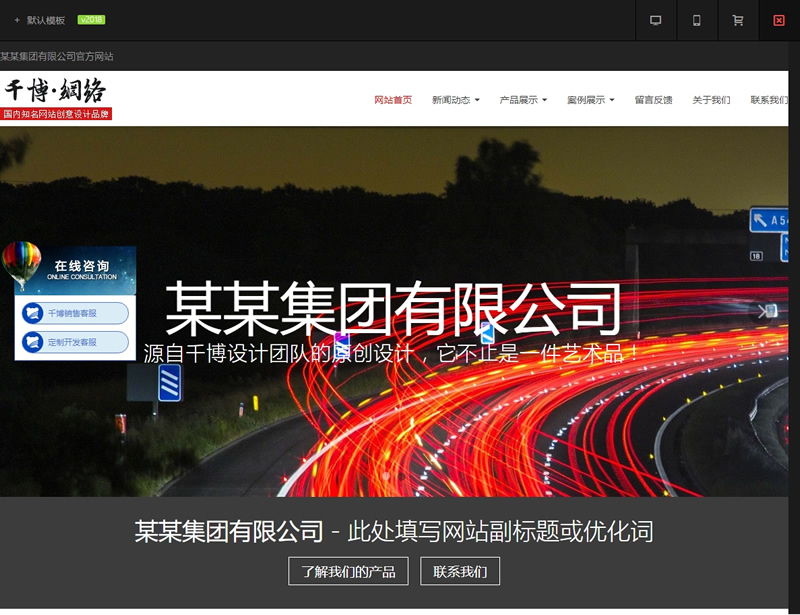The width and height of the screenshot is (800, 615).
Task: Click the 了解我们的产品 button
Action: click(x=347, y=571)
